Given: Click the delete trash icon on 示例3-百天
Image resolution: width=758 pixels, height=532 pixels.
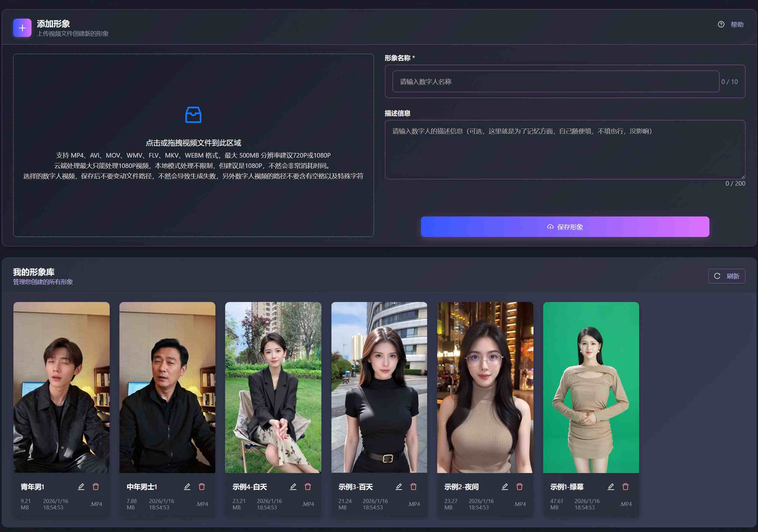Looking at the screenshot, I should [413, 486].
